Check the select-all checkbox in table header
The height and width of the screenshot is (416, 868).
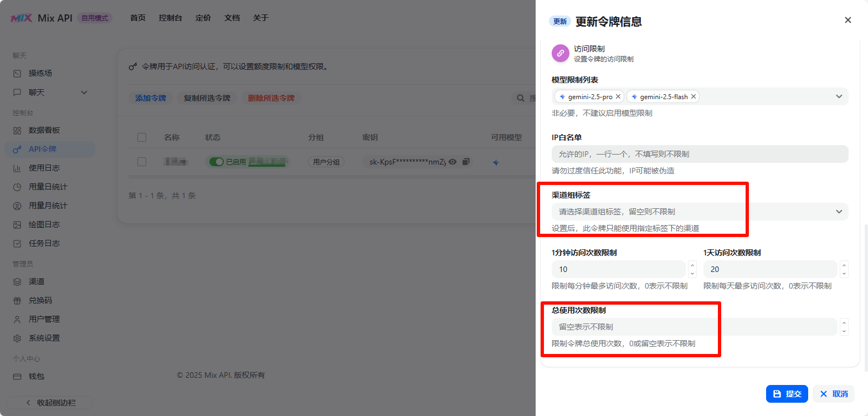142,137
